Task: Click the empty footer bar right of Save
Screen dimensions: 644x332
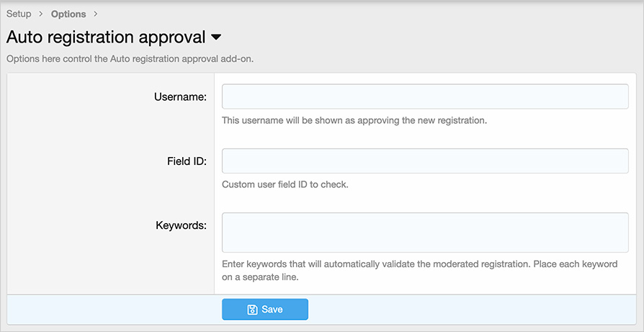Action: click(x=468, y=310)
